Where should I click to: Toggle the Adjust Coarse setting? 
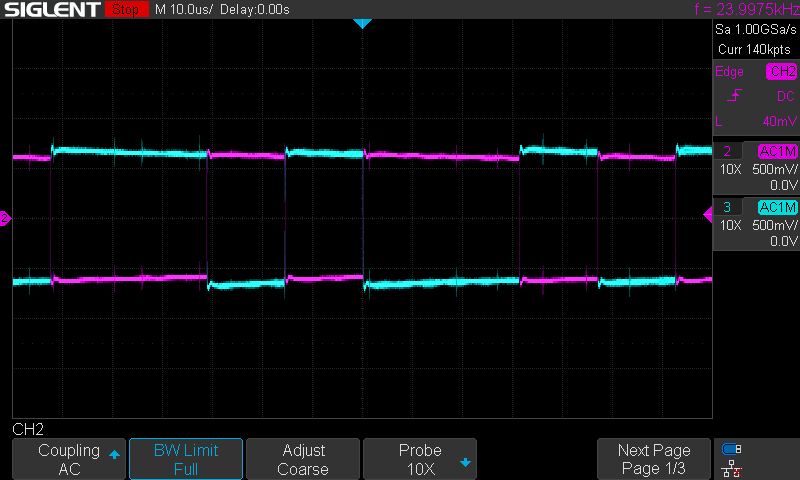302,459
